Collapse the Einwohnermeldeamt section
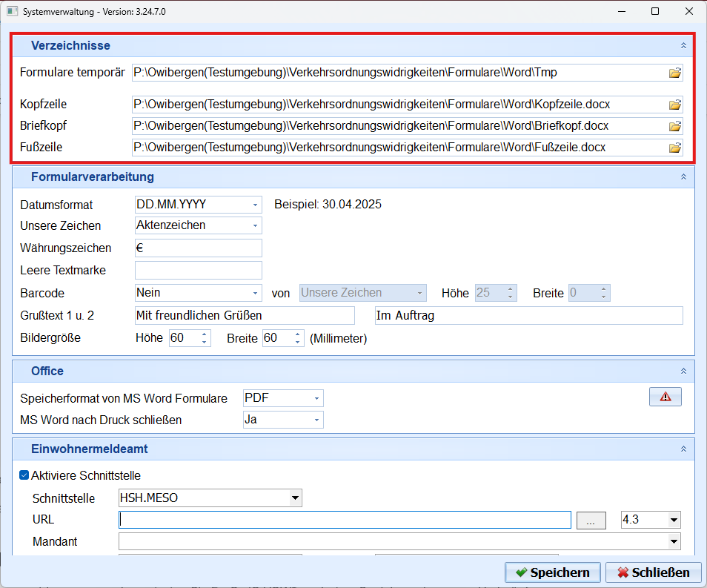The height and width of the screenshot is (588, 707). coord(683,449)
